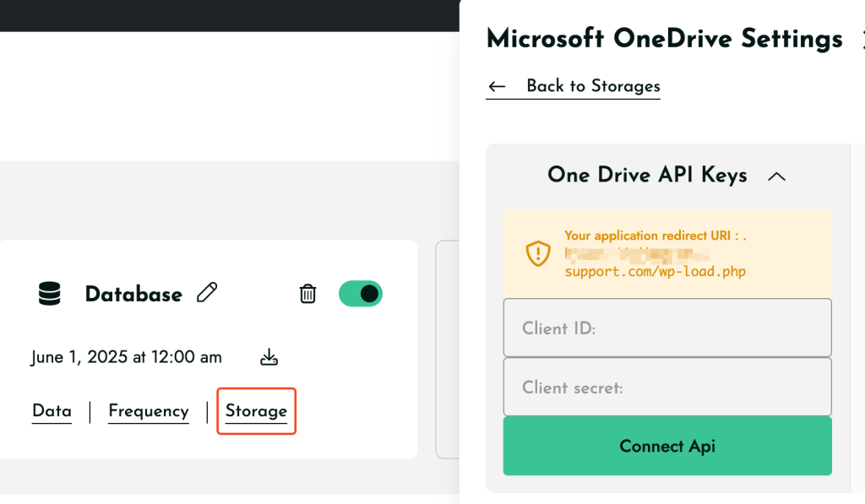
Task: Click the pencil edit icon beside Database
Action: pyautogui.click(x=207, y=292)
